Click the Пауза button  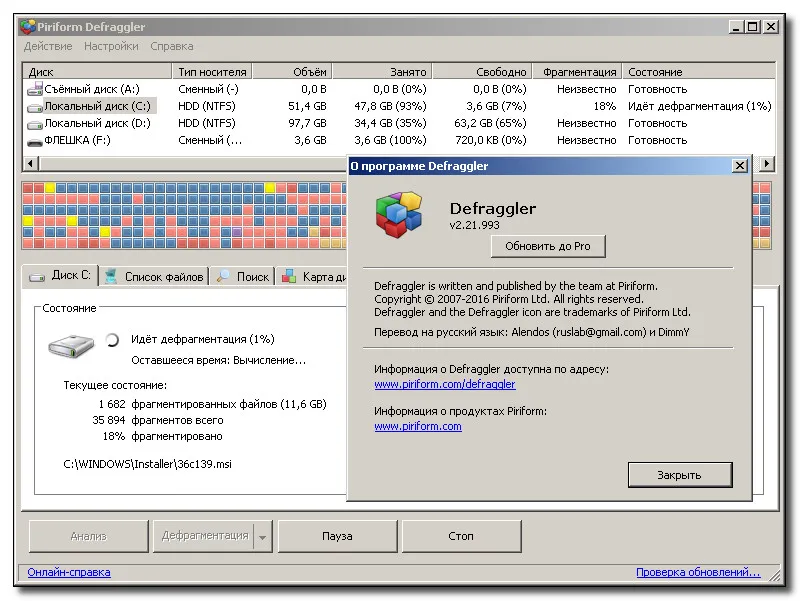[x=337, y=536]
